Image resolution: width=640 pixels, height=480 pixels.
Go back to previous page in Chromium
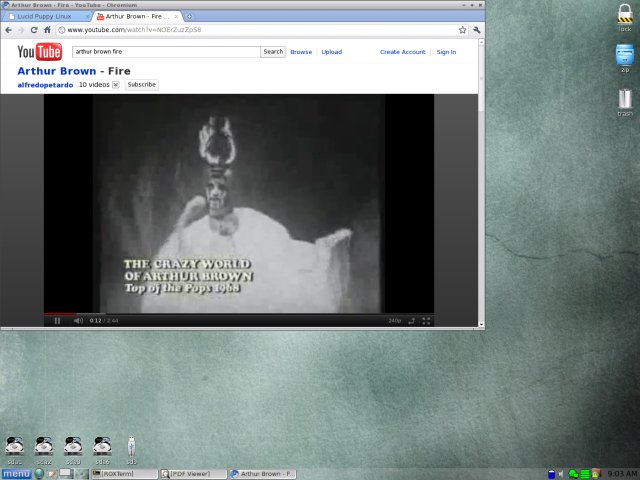pyautogui.click(x=9, y=30)
